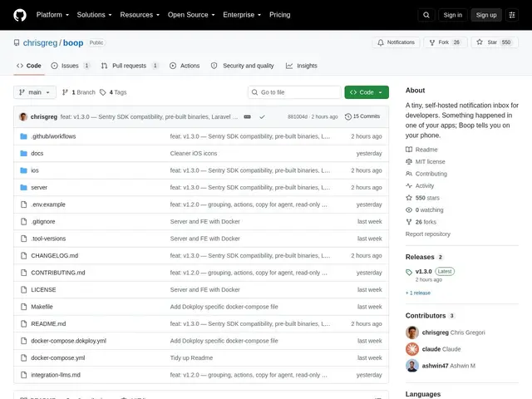Image resolution: width=532 pixels, height=399 pixels.
Task: Click the Sign up button
Action: 485,15
